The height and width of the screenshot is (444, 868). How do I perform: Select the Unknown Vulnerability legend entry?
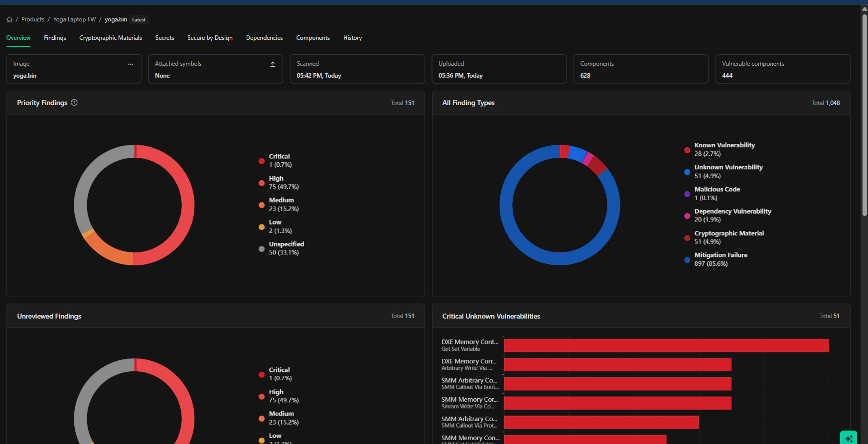[x=724, y=171]
